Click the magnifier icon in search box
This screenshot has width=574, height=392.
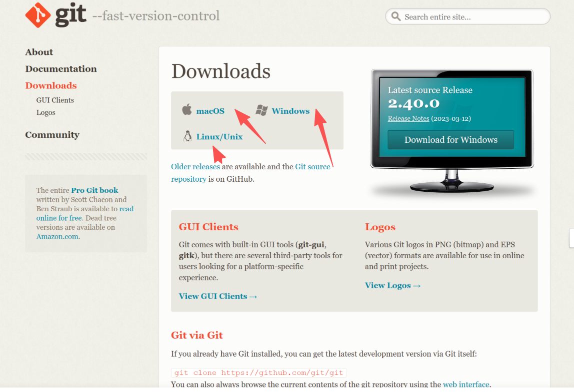click(x=395, y=16)
